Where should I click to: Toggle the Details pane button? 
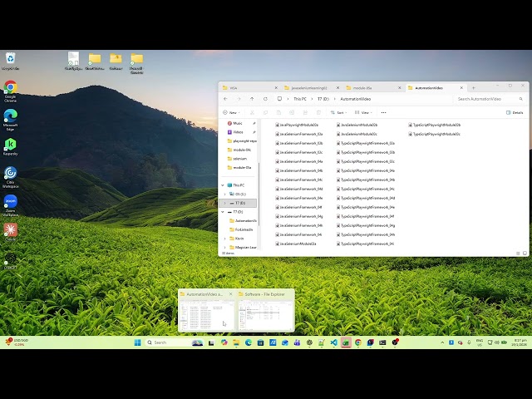click(x=515, y=113)
